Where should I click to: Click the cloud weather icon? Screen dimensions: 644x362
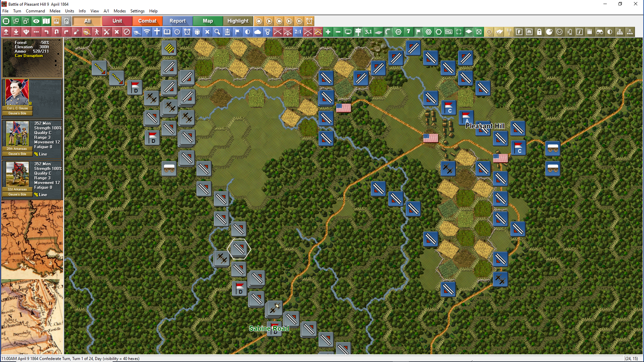click(258, 32)
